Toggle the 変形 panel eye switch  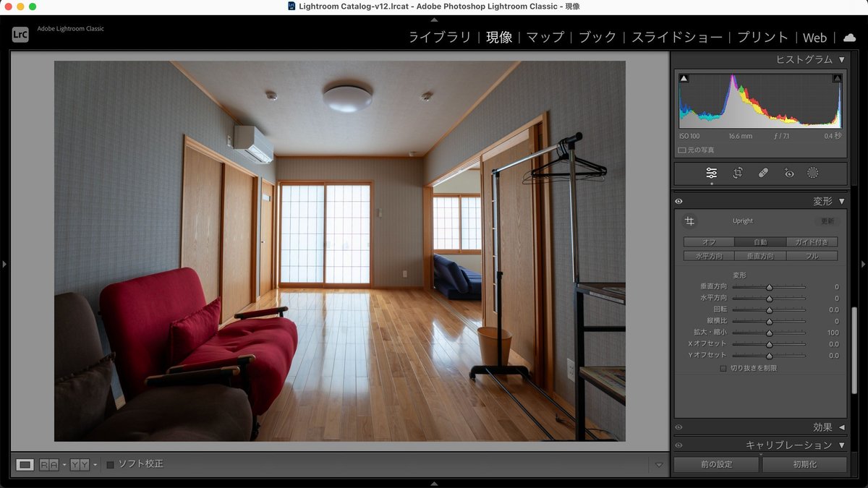[678, 202]
